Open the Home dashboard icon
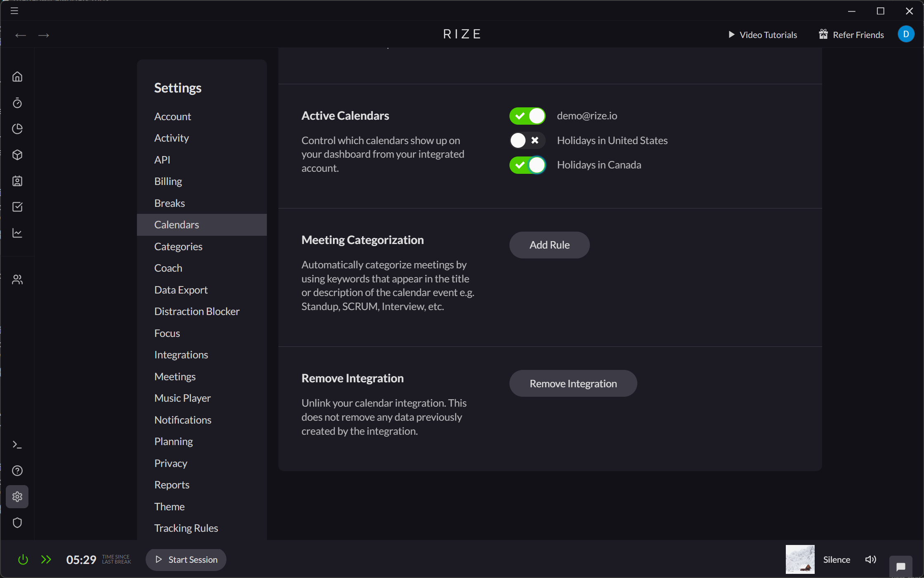Image resolution: width=924 pixels, height=578 pixels. pos(17,77)
